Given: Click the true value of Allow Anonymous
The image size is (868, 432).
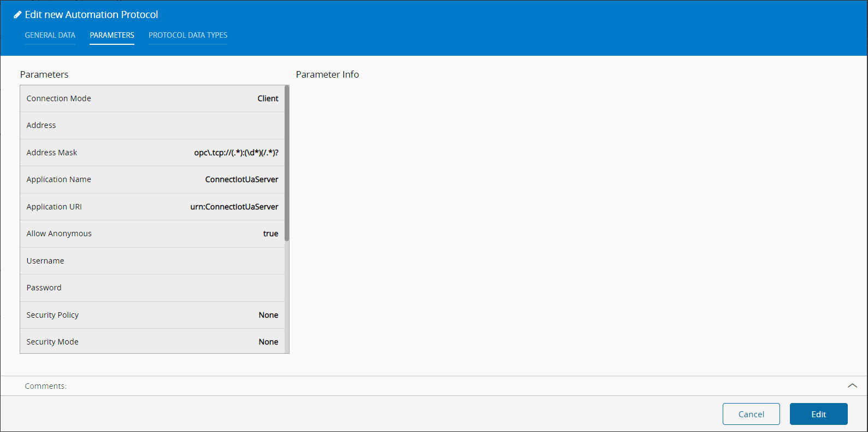Looking at the screenshot, I should pyautogui.click(x=270, y=233).
